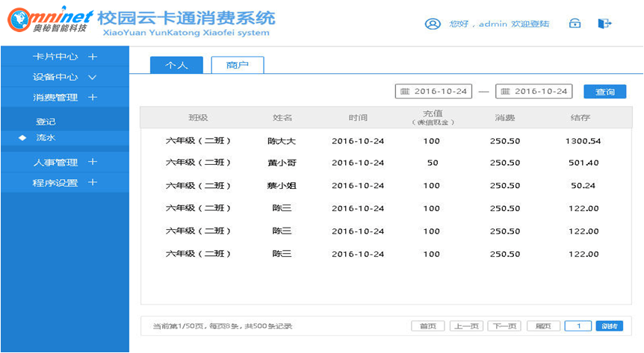Expand 卡片中心 with plus icon
This screenshot has width=644, height=353.
[x=93, y=57]
